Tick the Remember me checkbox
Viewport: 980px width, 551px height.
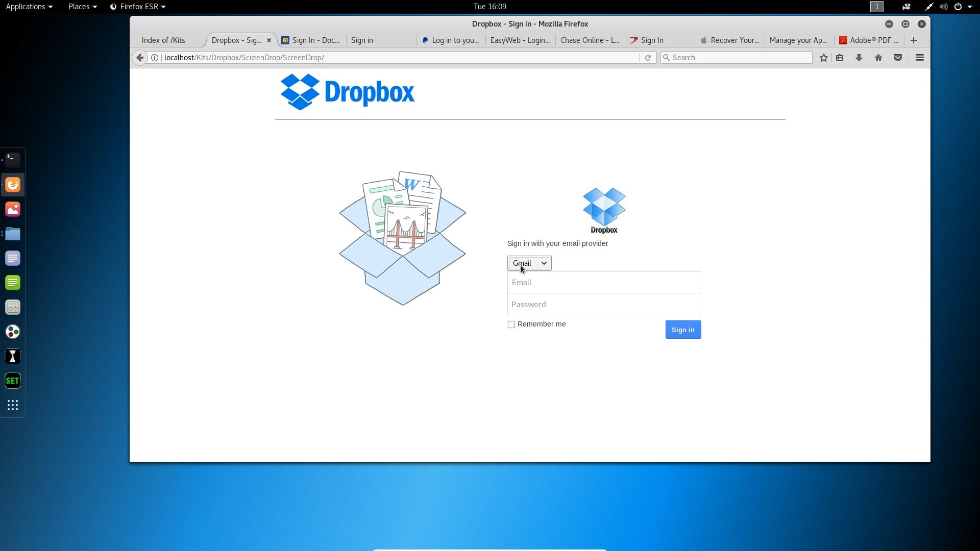coord(511,324)
